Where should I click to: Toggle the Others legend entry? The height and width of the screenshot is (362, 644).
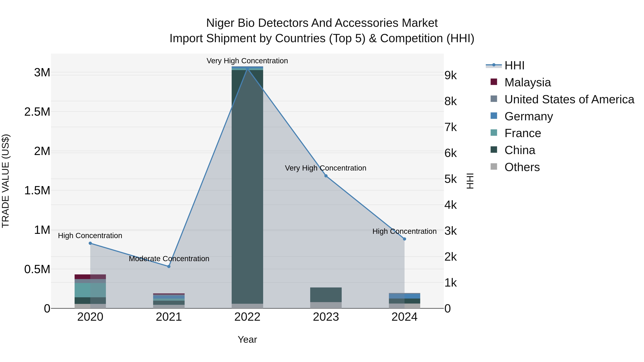515,167
